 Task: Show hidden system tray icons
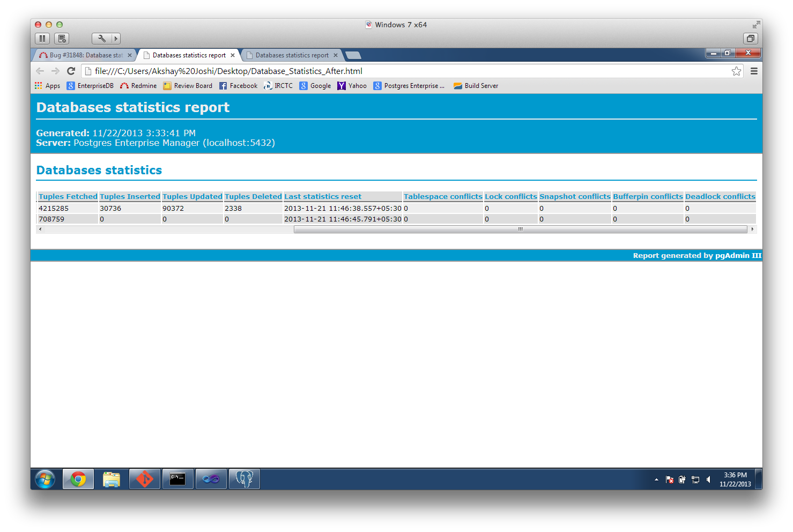point(656,479)
